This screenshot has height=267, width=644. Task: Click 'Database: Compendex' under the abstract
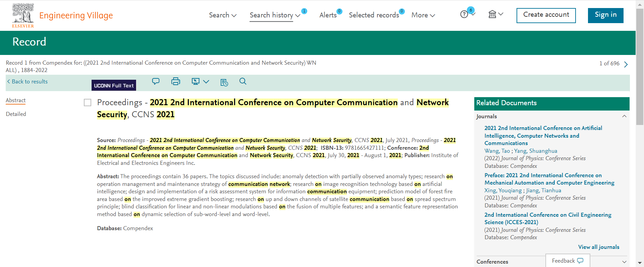[125, 228]
